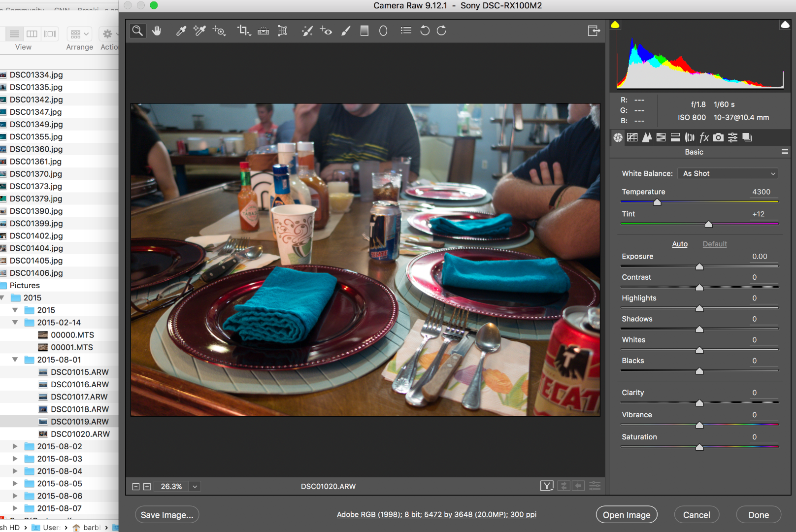Choose the Adjustment Brush tool
This screenshot has width=796, height=532.
[346, 31]
